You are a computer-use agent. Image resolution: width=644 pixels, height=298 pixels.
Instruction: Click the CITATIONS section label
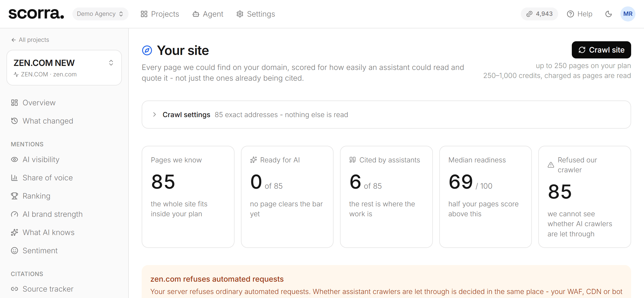(27, 274)
